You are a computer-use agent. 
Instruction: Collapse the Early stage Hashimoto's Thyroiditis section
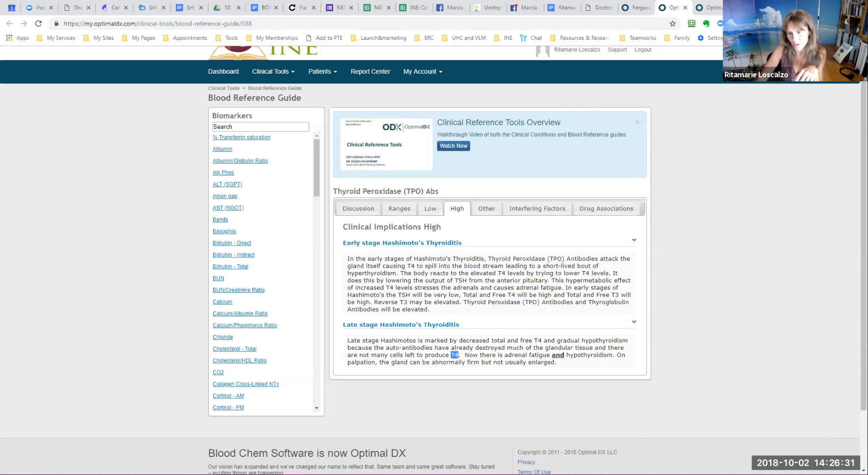(x=634, y=240)
